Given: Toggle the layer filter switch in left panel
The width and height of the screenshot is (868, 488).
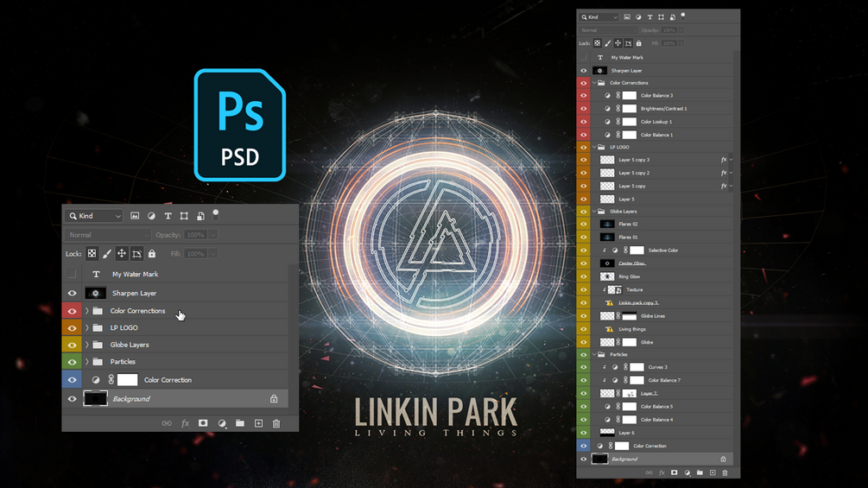Looking at the screenshot, I should (x=216, y=215).
